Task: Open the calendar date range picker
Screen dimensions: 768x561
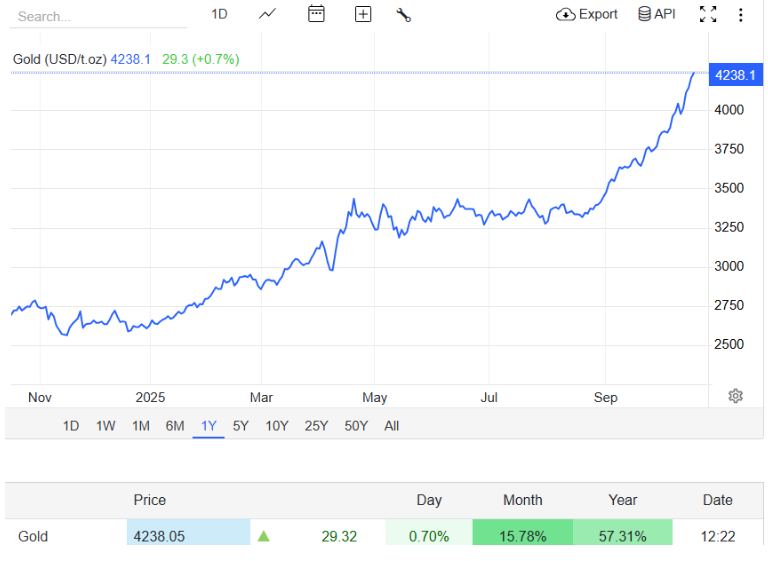Action: (316, 14)
